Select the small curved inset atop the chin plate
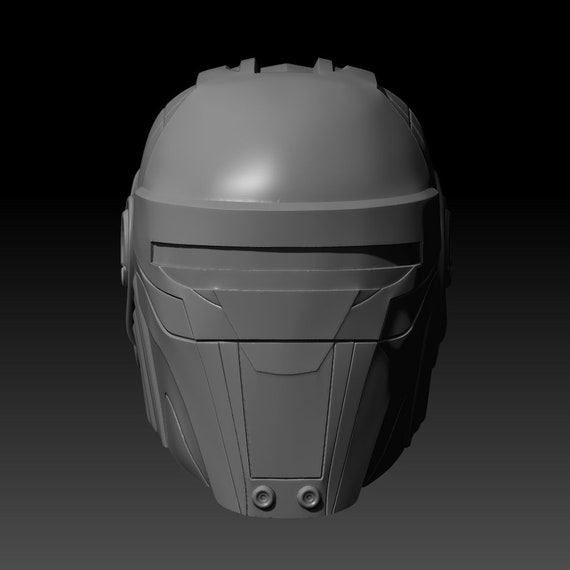Screen dimensions: 570x570 pos(286,358)
